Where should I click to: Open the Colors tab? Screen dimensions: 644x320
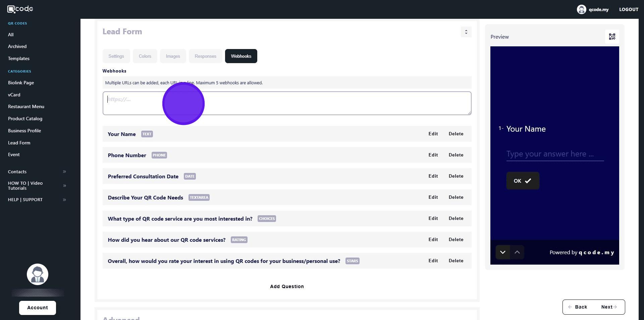pos(145,56)
